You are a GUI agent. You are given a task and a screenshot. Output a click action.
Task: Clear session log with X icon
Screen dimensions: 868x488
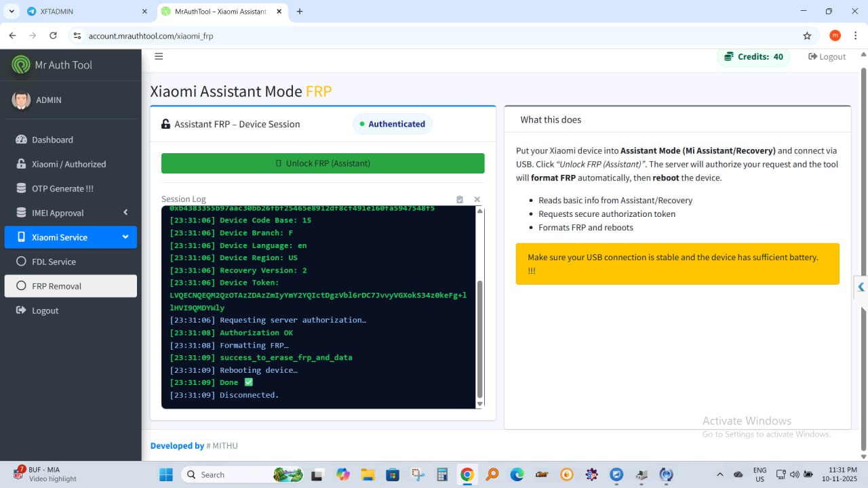tap(477, 199)
